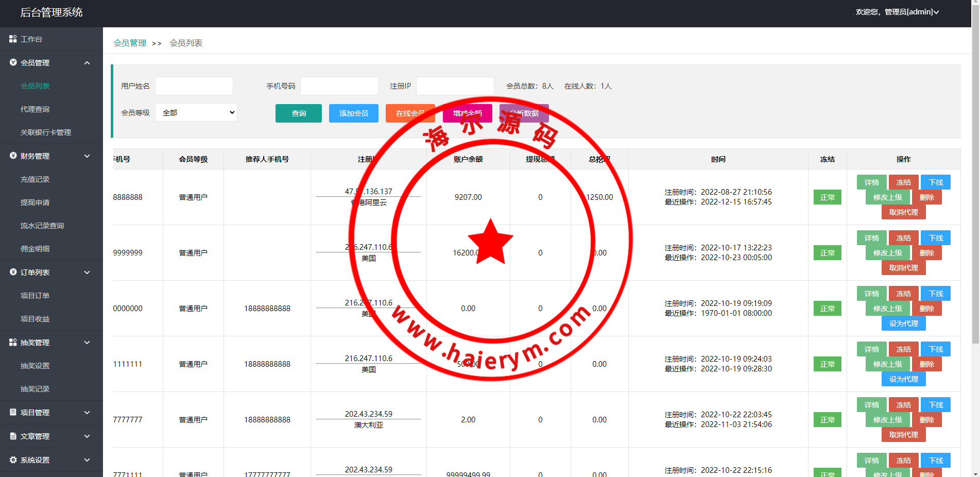This screenshot has height=477, width=980.
Task: Click 取消代理 in the first member row
Action: point(903,212)
